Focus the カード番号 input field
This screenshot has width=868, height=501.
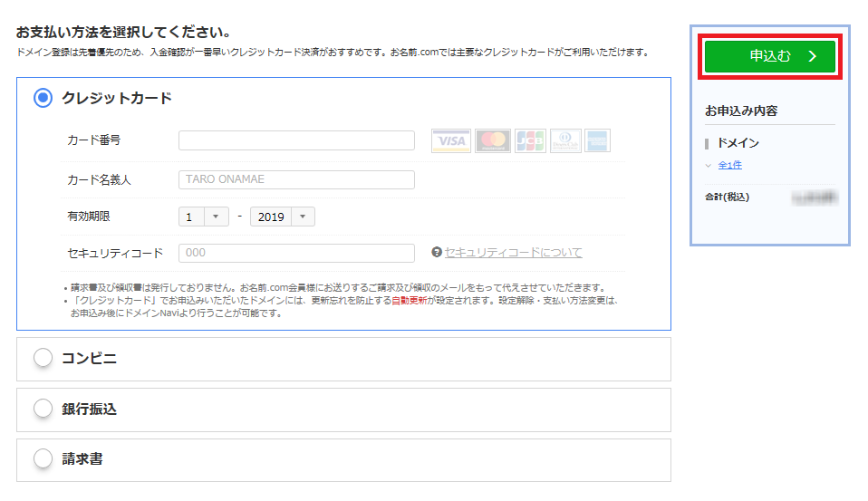click(x=296, y=140)
